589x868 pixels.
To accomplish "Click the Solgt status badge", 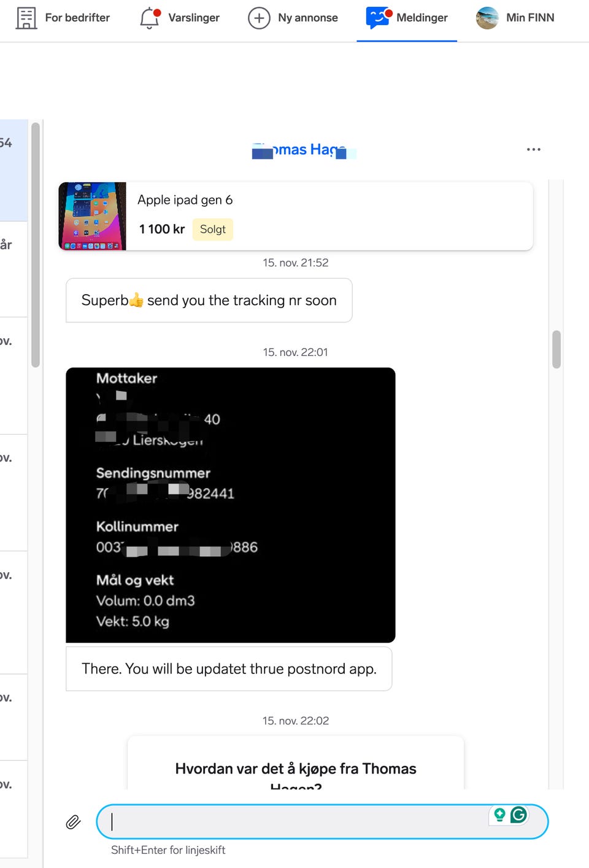I will point(213,229).
